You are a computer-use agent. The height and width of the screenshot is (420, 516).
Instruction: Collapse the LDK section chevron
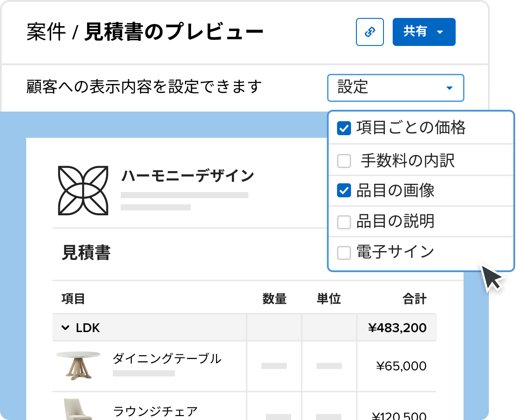pyautogui.click(x=65, y=328)
